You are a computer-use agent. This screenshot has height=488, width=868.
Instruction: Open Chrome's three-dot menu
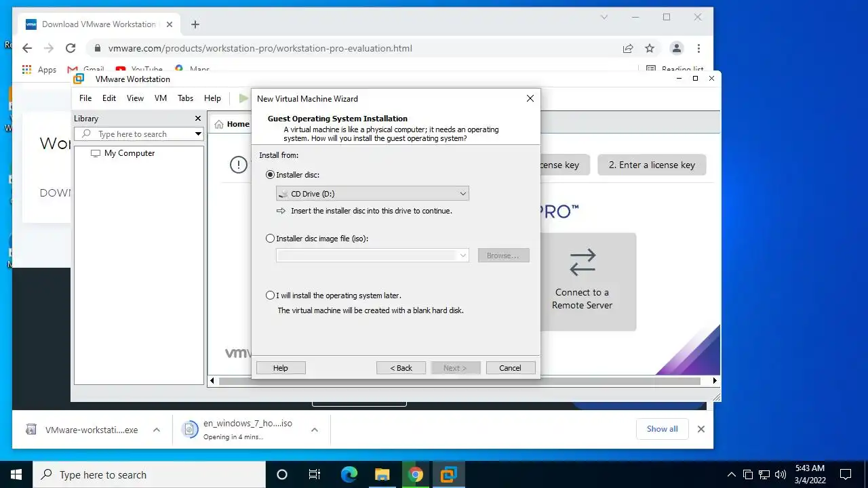click(x=698, y=48)
